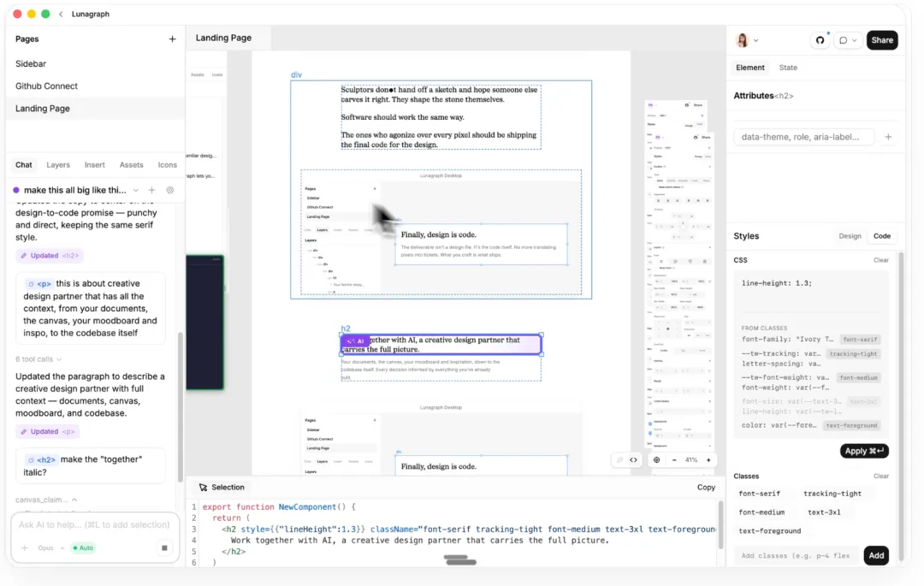Click the text-3xl class chip
The image size is (924, 586).
coord(824,512)
